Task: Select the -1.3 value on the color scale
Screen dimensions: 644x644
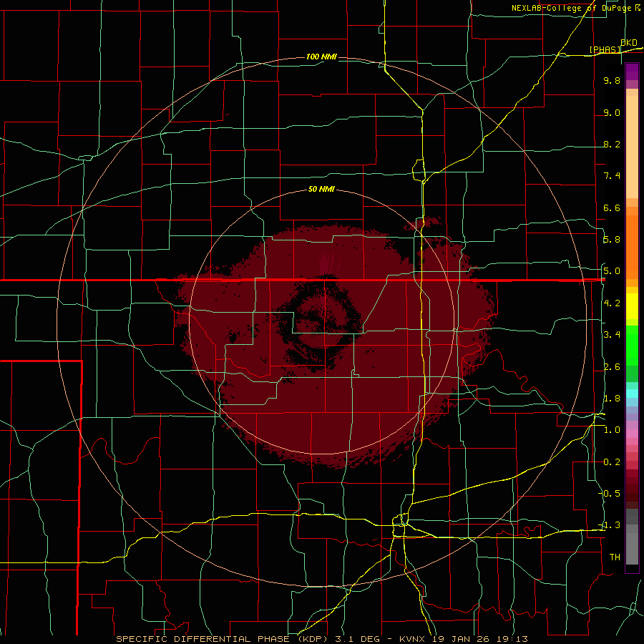Action: (x=610, y=525)
